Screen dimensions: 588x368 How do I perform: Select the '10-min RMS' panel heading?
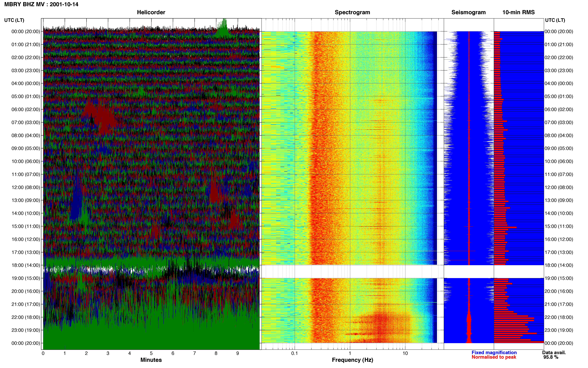(518, 12)
